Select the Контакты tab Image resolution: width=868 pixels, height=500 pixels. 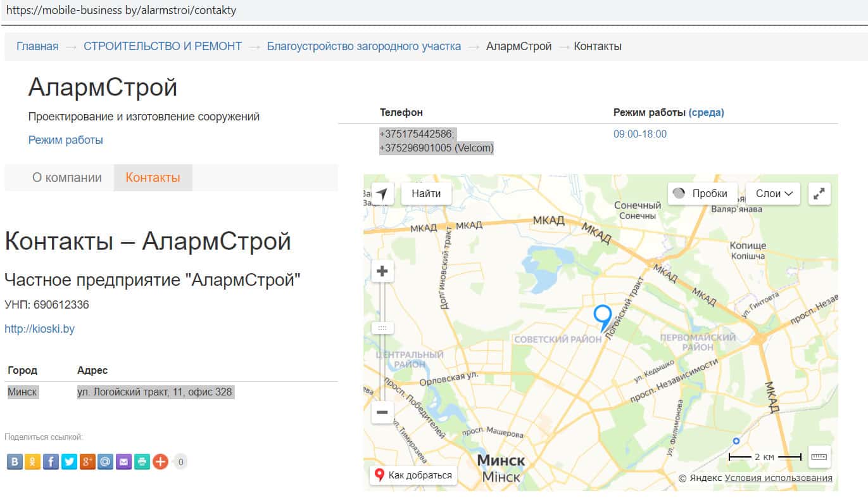coord(153,177)
